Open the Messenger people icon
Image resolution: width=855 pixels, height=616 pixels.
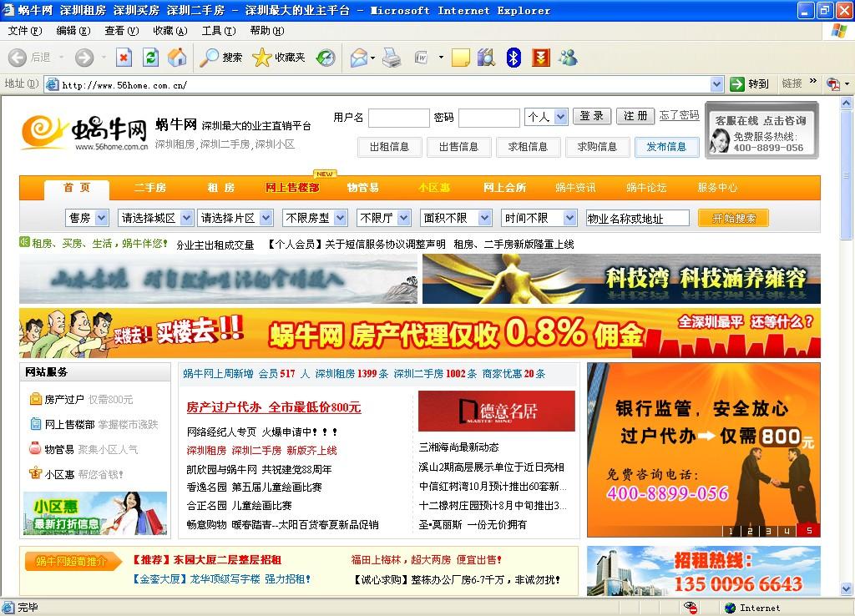coord(568,58)
